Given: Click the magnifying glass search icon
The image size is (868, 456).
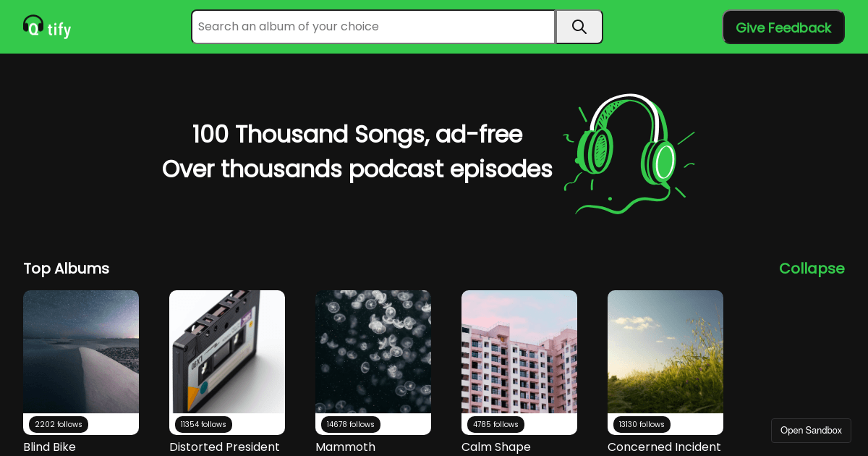Looking at the screenshot, I should click(579, 27).
